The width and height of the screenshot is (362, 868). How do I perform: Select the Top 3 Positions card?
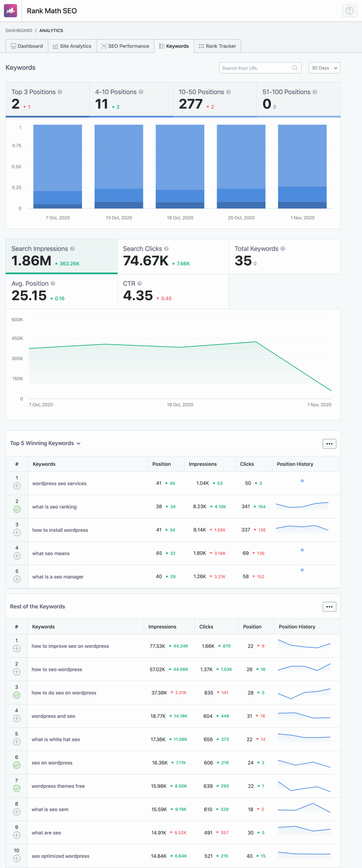point(47,99)
